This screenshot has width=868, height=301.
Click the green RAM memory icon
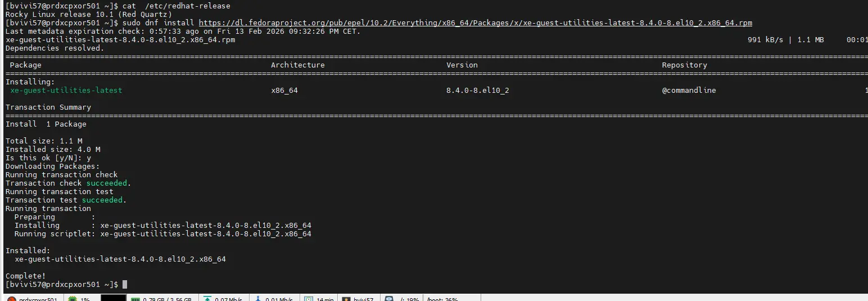click(x=135, y=299)
